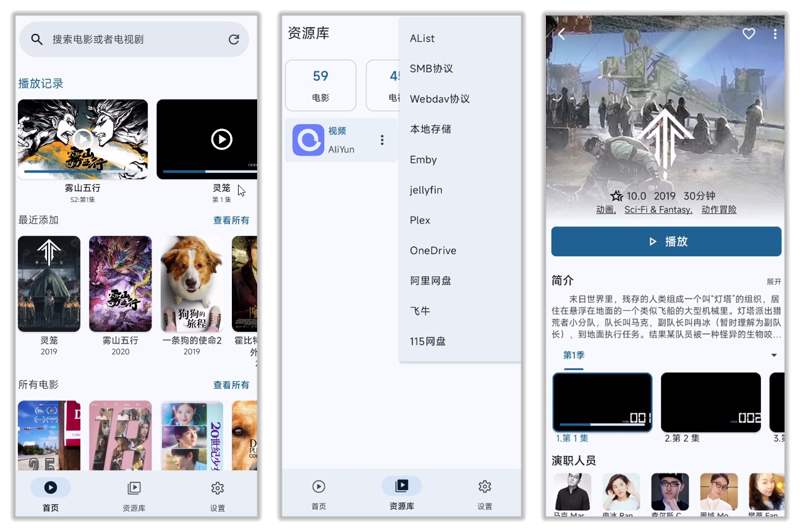
Task: Open the three-dot overflow menu top right
Action: coord(775,34)
